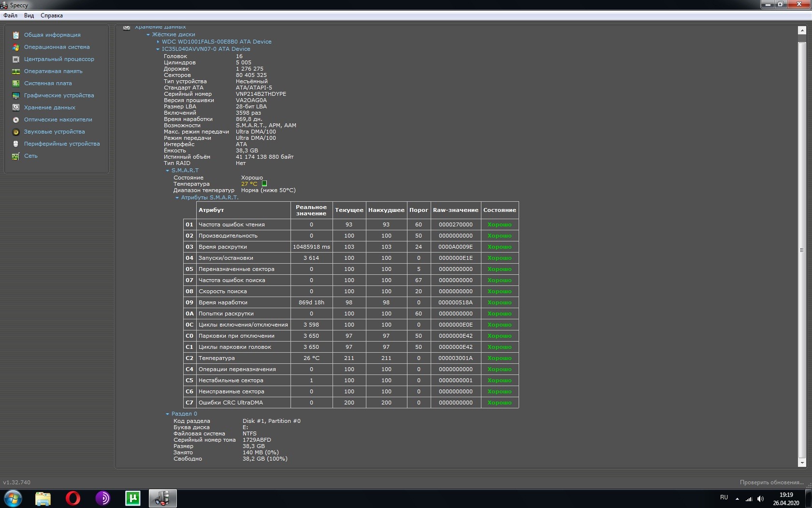Open Периферийные устройства section
The image size is (812, 508).
click(x=62, y=144)
